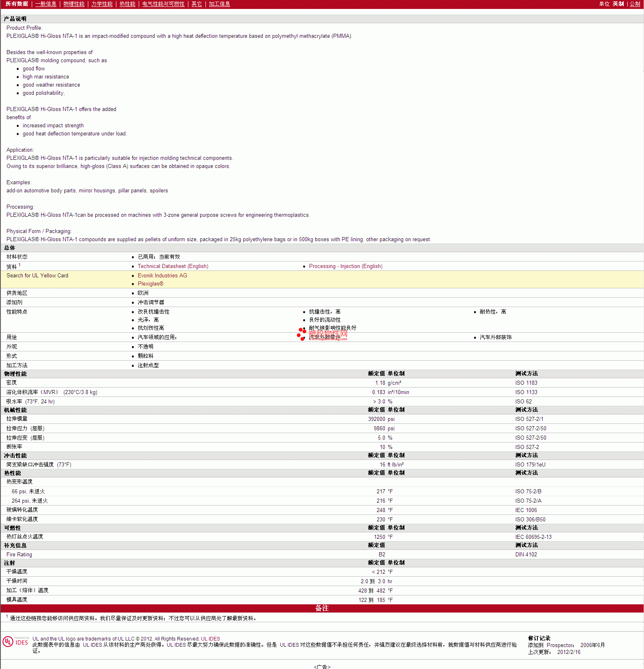The image size is (644, 669).
Task: Select the 汽车外部装饰 usage entry
Action: coord(496,338)
